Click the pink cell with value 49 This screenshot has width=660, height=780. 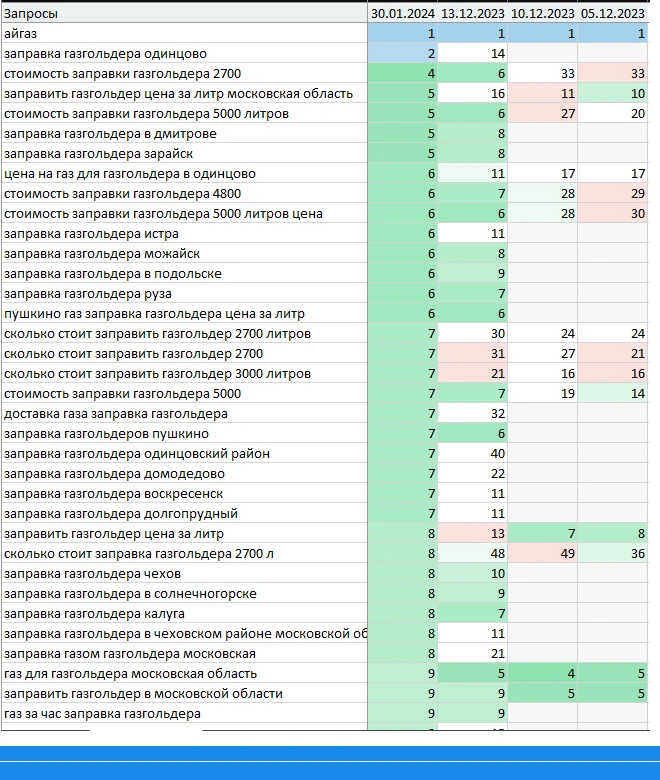(x=543, y=553)
